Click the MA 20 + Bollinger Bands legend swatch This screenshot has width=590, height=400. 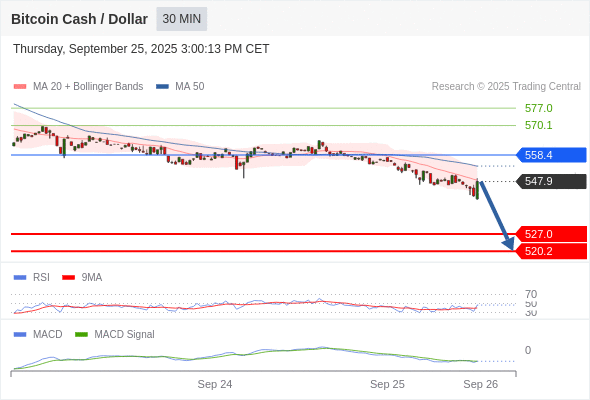20,87
